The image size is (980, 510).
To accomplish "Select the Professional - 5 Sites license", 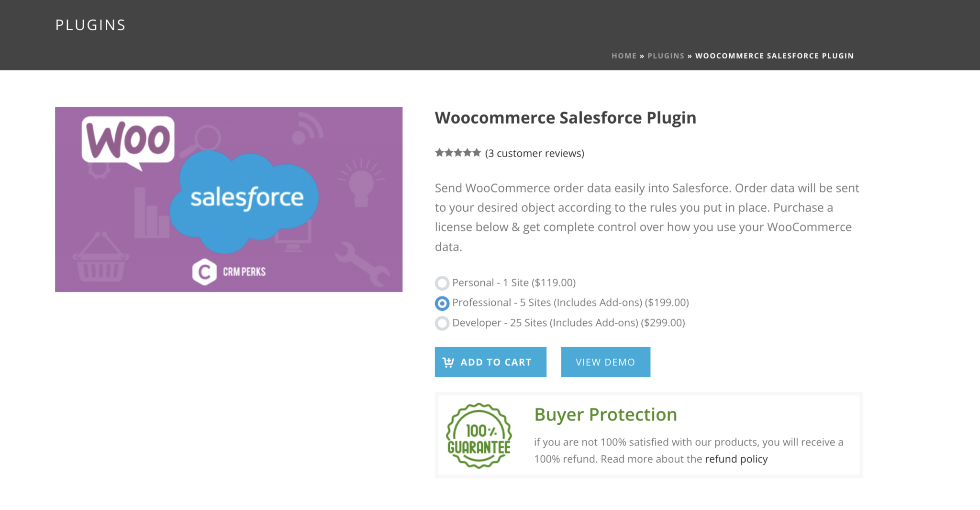I will [x=442, y=304].
